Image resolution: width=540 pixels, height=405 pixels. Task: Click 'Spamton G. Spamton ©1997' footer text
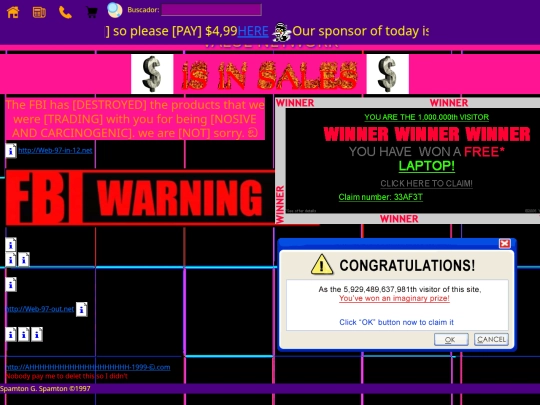(x=45, y=388)
